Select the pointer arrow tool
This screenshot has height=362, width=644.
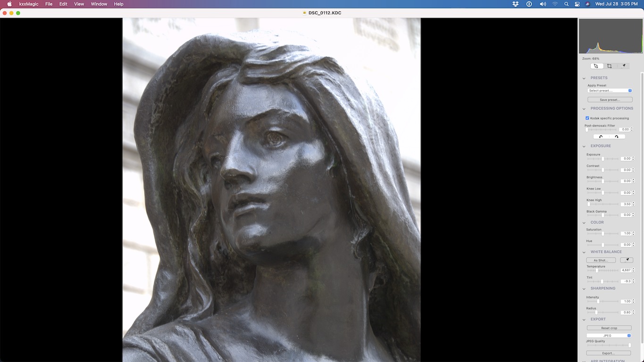[596, 66]
